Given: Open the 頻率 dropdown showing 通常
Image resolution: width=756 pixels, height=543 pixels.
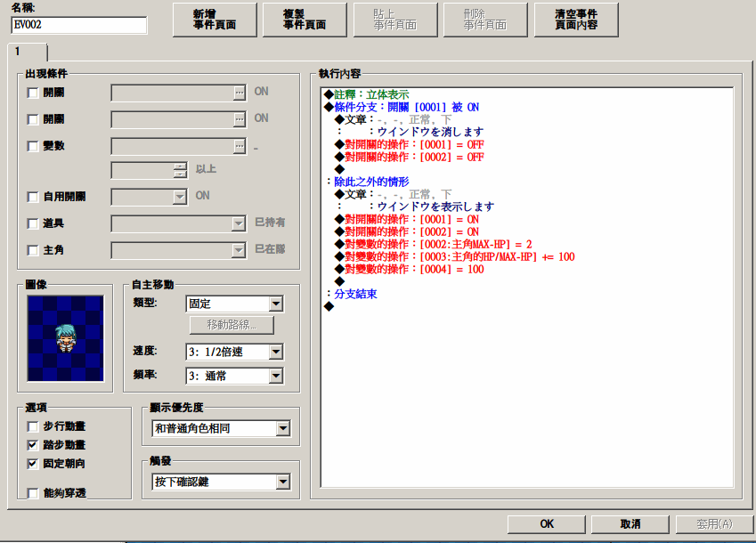Looking at the screenshot, I should (234, 376).
